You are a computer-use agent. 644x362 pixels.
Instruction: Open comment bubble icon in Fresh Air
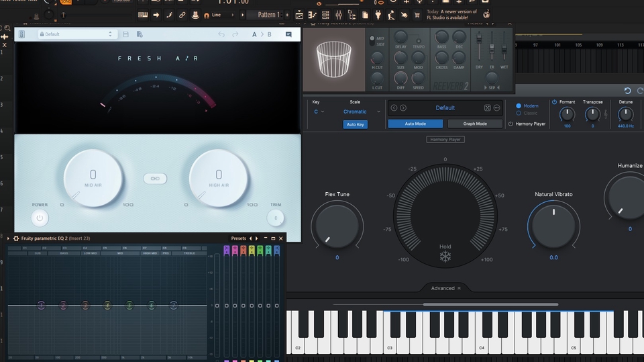point(288,34)
